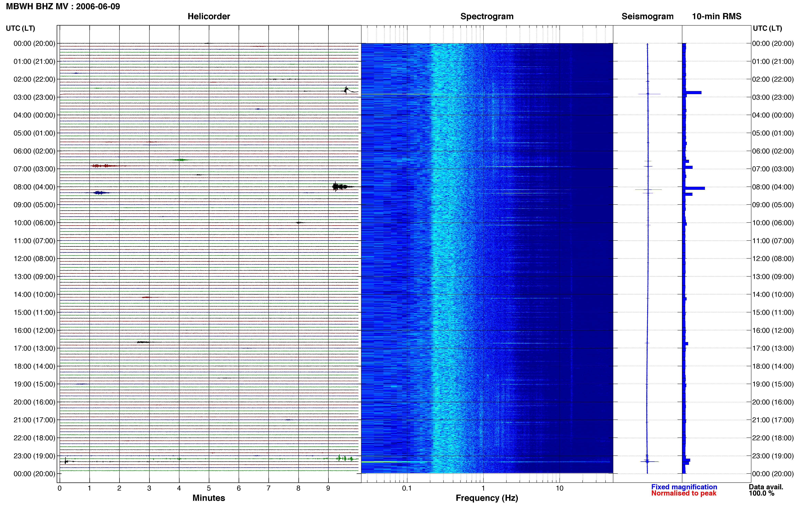Click left time label 07:00 (03:00)

pyautogui.click(x=34, y=169)
